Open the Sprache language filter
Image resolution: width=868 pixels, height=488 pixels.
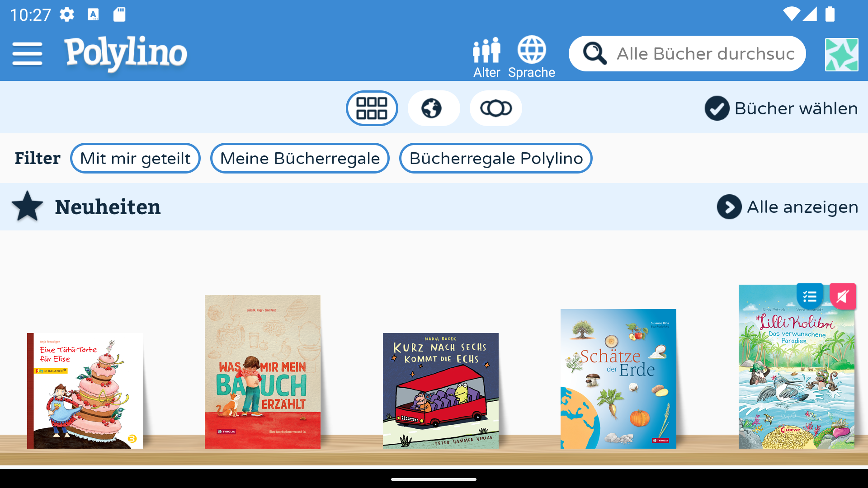pyautogui.click(x=531, y=57)
